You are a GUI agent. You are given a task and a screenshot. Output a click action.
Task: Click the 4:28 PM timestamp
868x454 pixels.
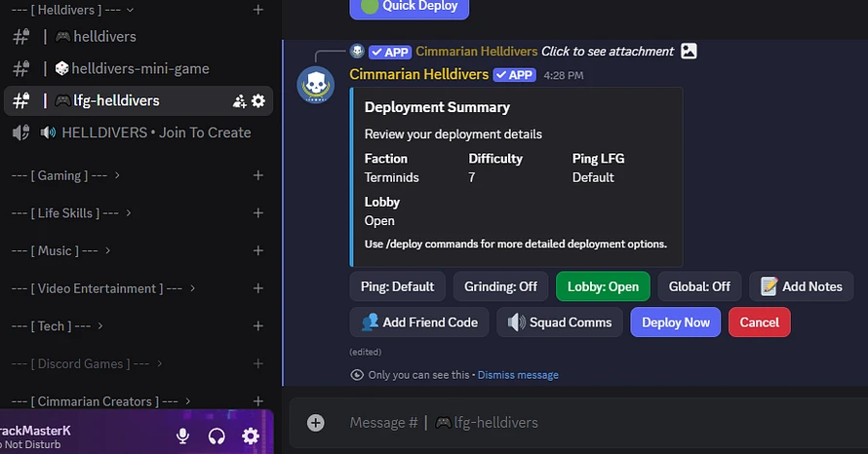(x=564, y=75)
